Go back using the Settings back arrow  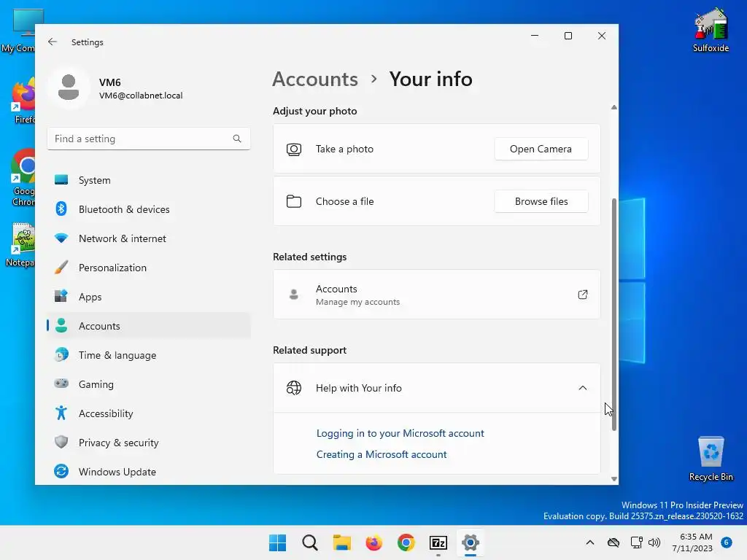tap(53, 42)
